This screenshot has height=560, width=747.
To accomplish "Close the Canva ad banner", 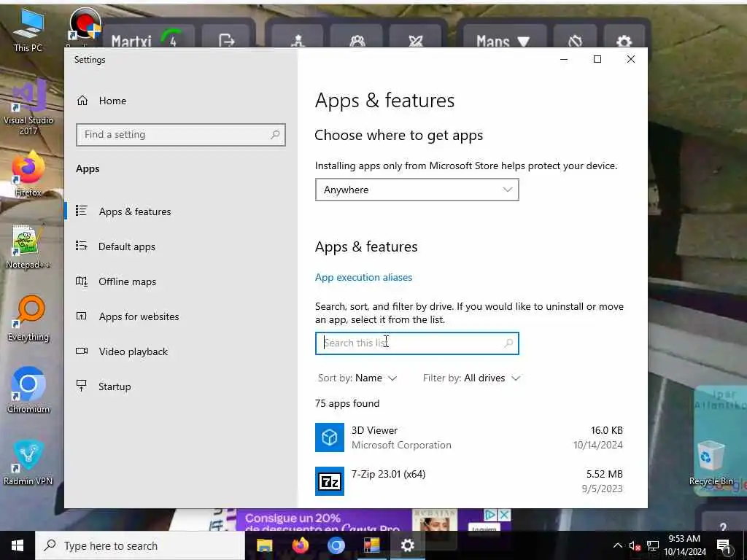I will (504, 515).
